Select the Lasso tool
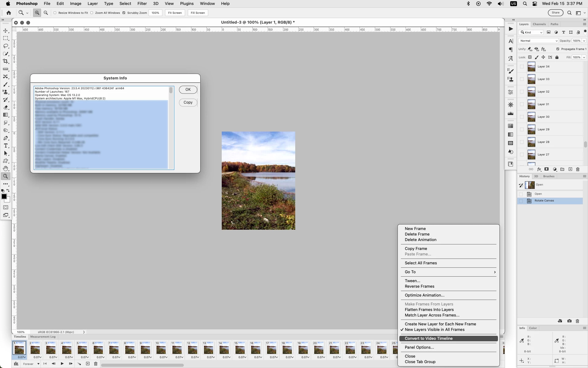Image resolution: width=588 pixels, height=368 pixels. [x=6, y=46]
